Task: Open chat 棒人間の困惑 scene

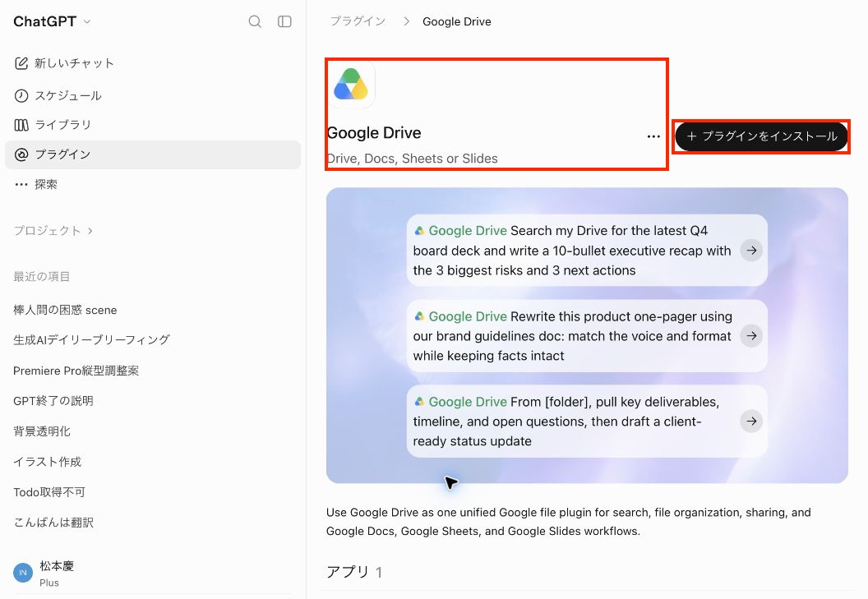Action: coord(65,310)
